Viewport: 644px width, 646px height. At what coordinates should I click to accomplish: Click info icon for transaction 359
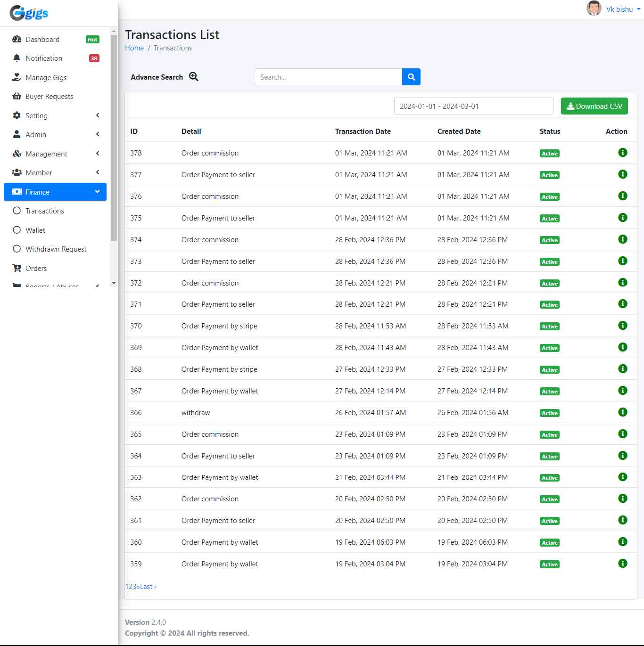tap(622, 564)
